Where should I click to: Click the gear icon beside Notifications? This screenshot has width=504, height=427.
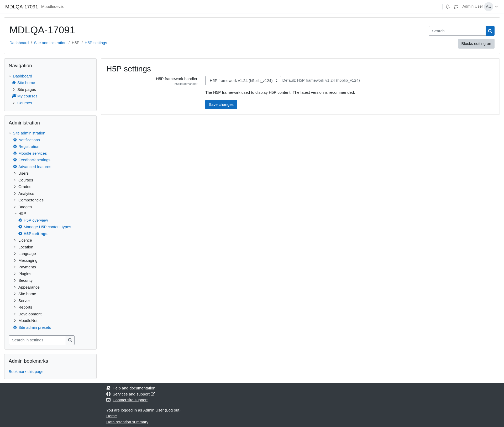(x=15, y=140)
